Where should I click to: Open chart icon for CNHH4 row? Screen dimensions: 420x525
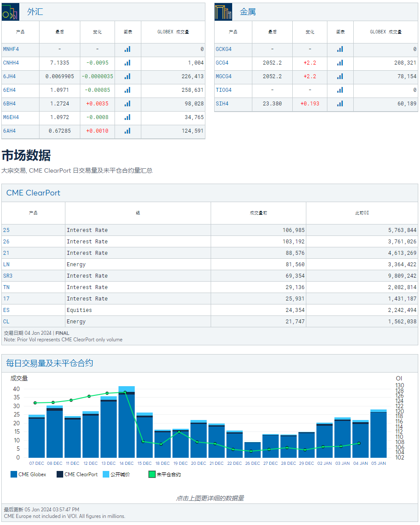click(127, 63)
